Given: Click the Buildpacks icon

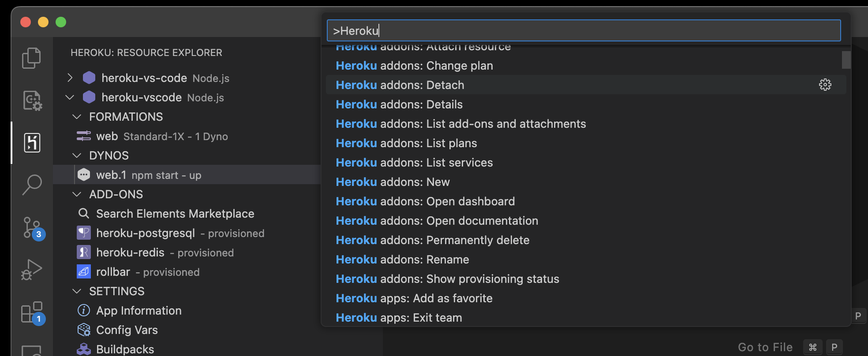Looking at the screenshot, I should 84,349.
